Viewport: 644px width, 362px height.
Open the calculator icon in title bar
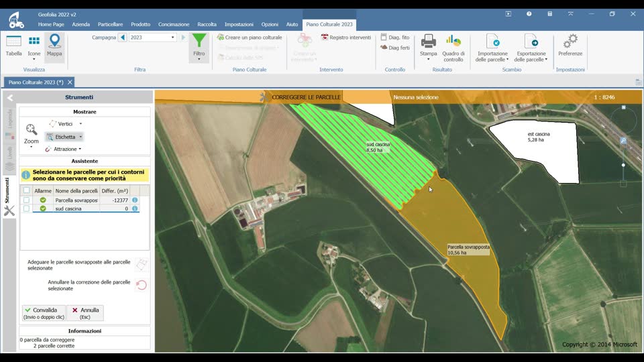click(x=549, y=14)
